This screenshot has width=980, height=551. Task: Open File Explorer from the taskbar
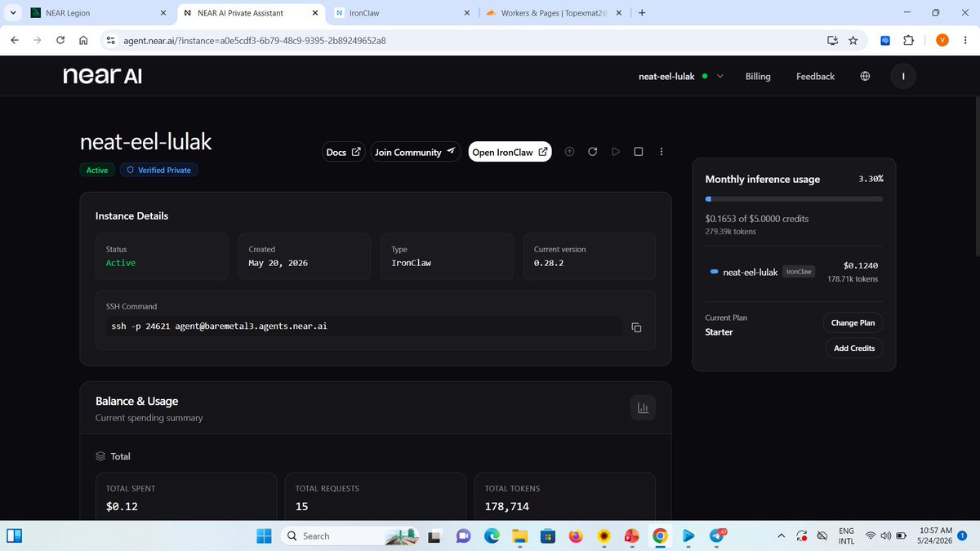pos(520,535)
